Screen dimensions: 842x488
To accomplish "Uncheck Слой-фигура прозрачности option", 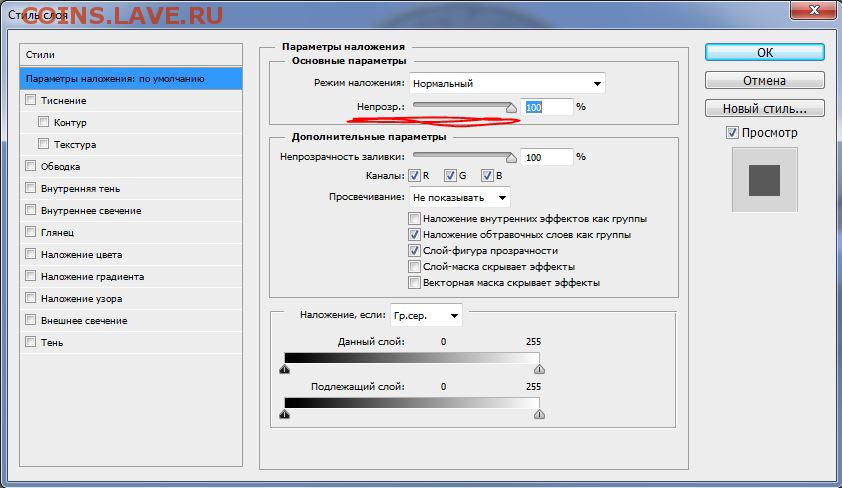I will tap(414, 251).
